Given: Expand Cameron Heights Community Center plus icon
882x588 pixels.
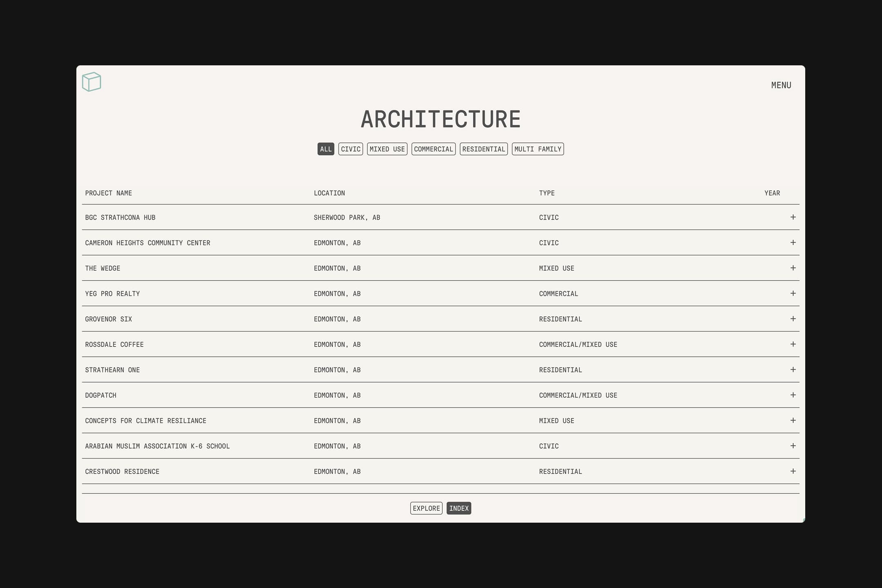Looking at the screenshot, I should point(793,243).
